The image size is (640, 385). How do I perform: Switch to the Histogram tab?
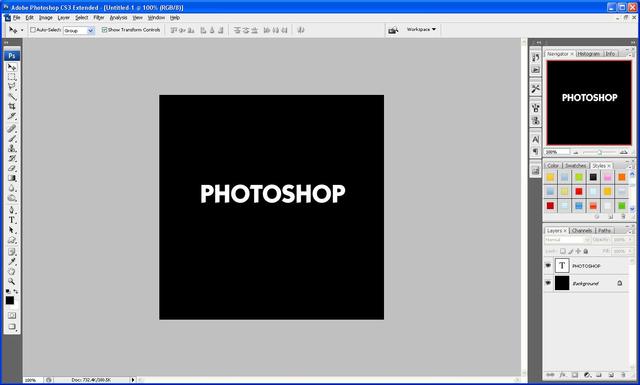(x=588, y=54)
